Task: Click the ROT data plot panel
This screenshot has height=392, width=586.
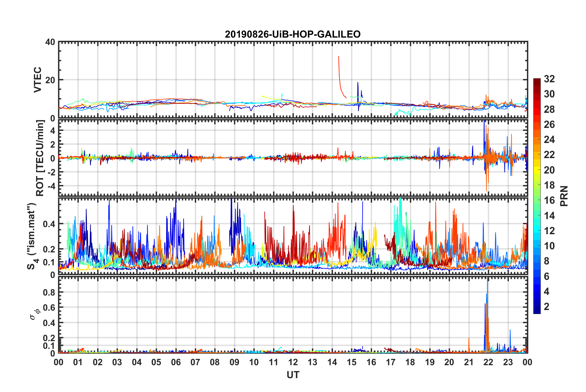Action: [x=293, y=158]
